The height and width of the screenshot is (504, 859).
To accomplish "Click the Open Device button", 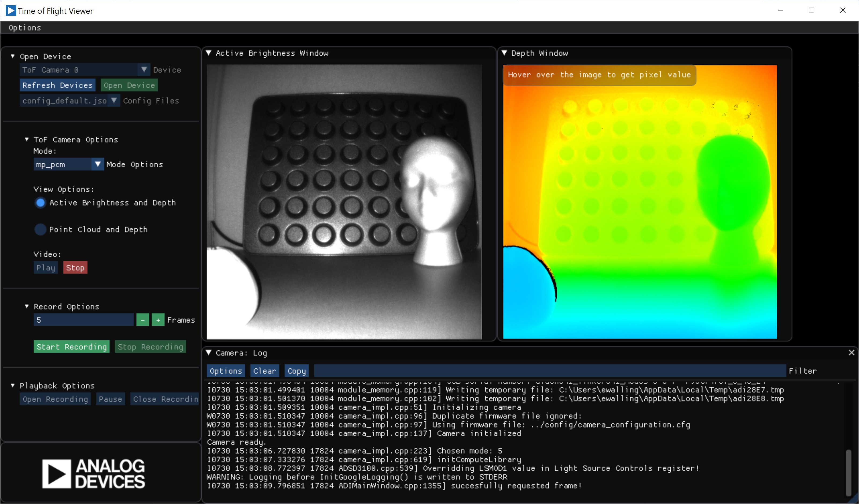I will pos(129,85).
